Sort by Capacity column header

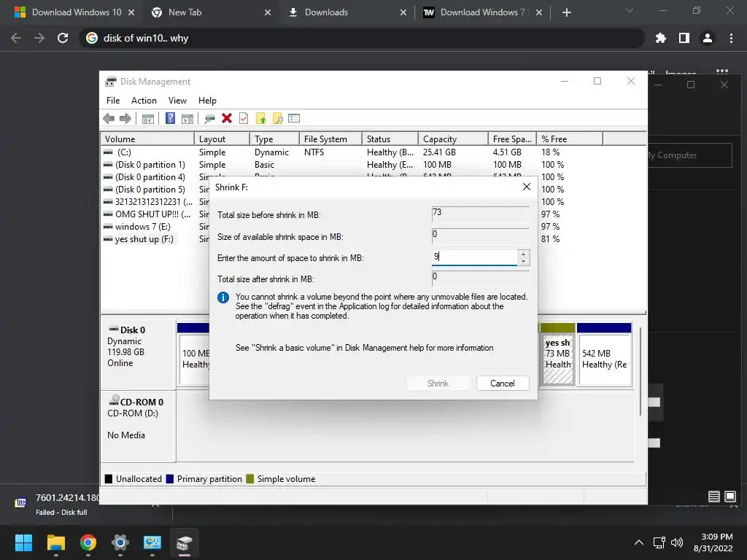pyautogui.click(x=453, y=139)
